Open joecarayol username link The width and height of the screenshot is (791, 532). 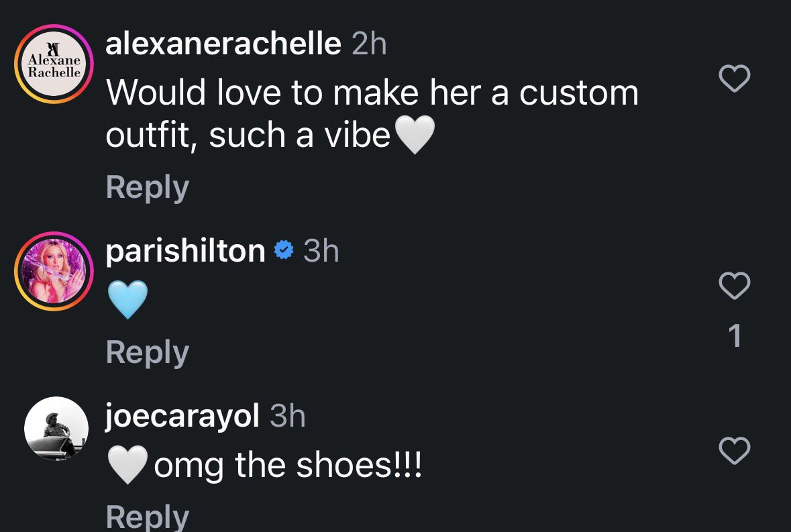pos(182,417)
